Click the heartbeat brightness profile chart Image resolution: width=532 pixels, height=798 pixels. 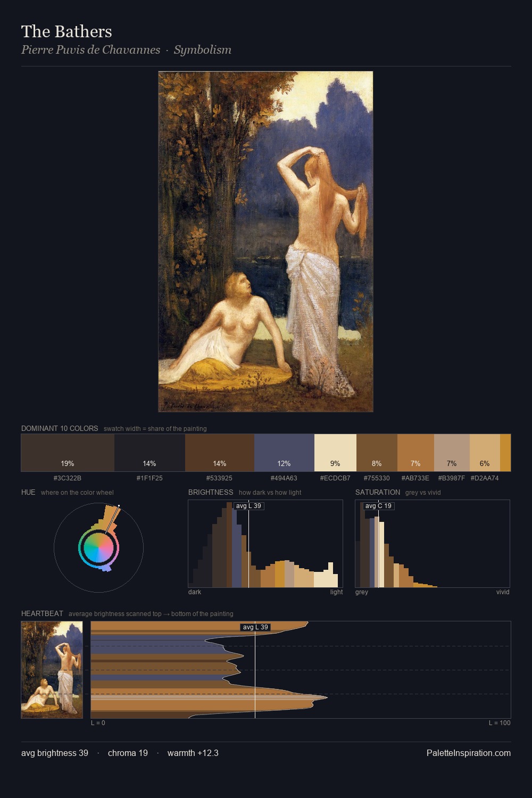(301, 669)
